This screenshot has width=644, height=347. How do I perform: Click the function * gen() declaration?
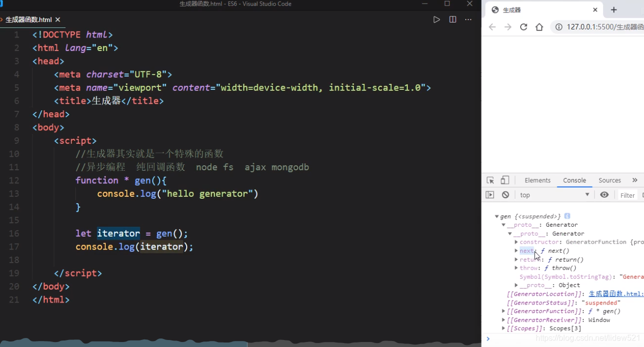121,180
